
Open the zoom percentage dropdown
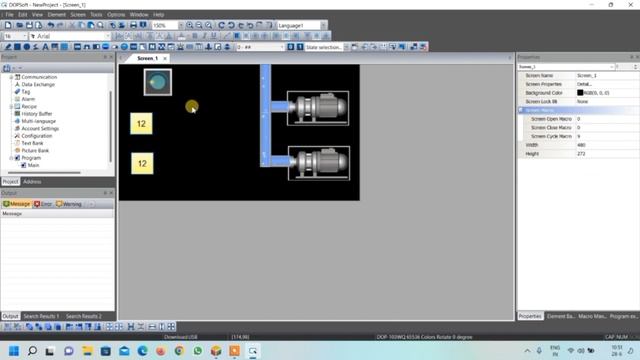181,25
